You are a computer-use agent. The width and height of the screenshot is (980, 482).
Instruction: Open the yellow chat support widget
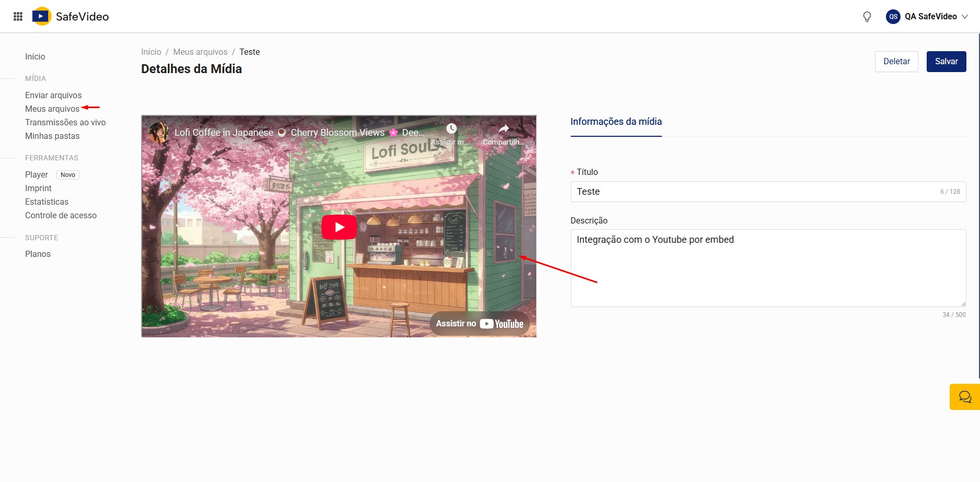pos(965,397)
